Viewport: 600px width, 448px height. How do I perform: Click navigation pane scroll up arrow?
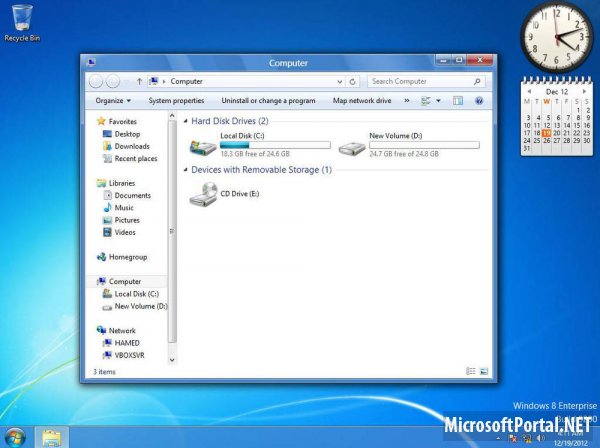172,115
